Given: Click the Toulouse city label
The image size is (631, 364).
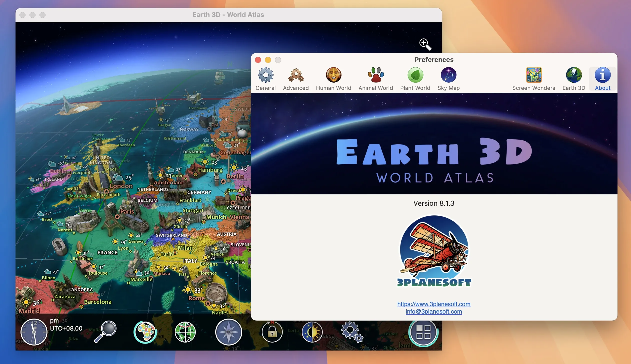Looking at the screenshot, I should tap(97, 273).
